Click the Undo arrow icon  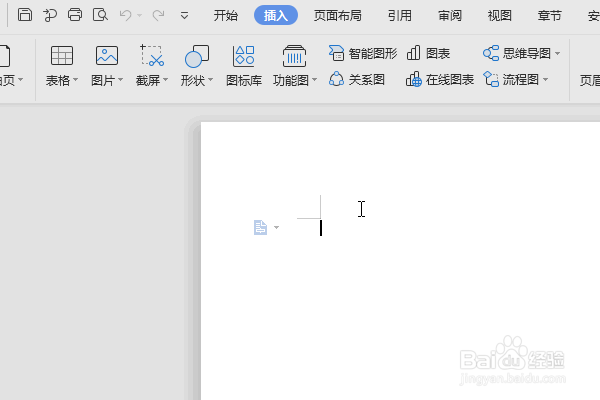click(126, 15)
